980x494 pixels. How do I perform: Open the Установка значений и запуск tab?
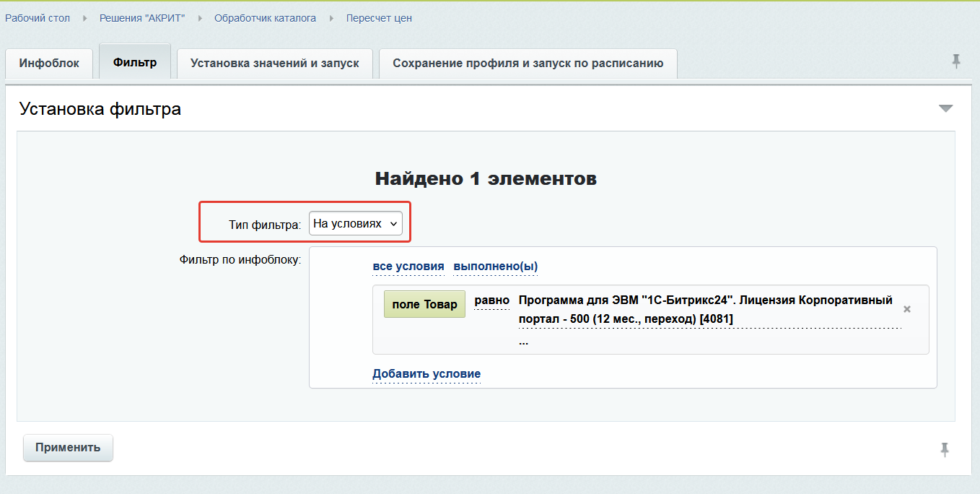274,64
